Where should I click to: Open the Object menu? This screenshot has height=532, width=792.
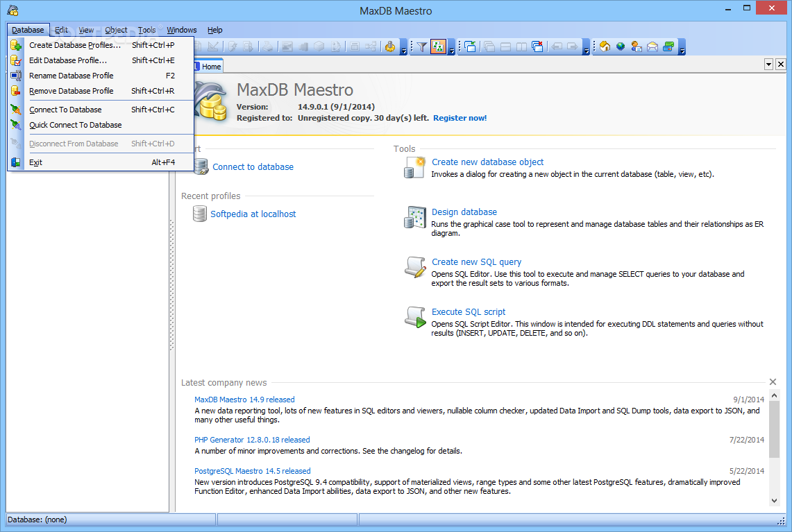coord(116,30)
